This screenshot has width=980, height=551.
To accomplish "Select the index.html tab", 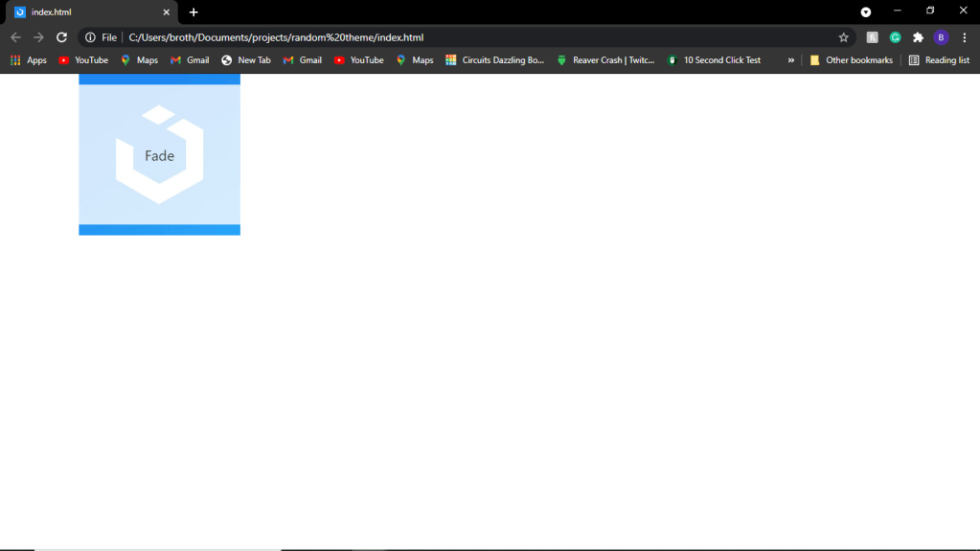I will point(86,12).
